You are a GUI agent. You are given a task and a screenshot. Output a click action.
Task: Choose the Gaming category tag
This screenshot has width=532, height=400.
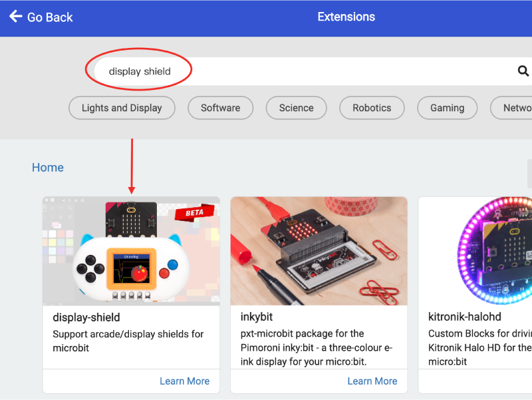coord(447,108)
